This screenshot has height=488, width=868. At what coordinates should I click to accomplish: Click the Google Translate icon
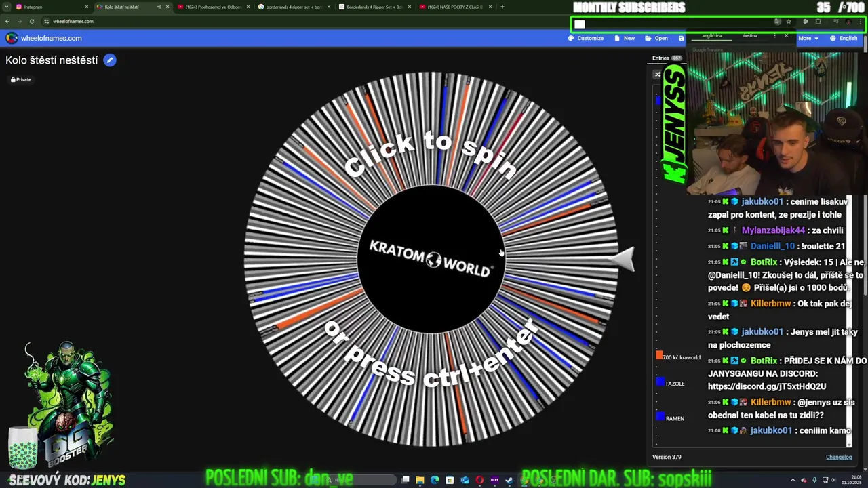[777, 22]
